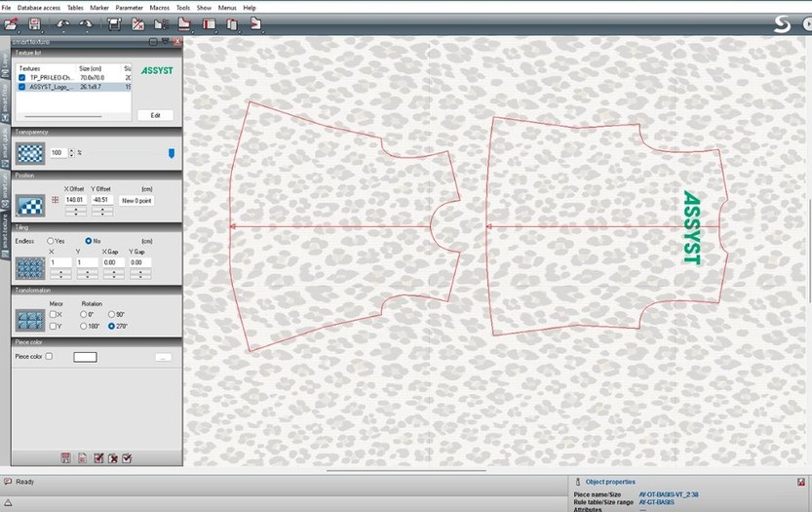812x512 pixels.
Task: Open the Help menu
Action: click(x=250, y=8)
